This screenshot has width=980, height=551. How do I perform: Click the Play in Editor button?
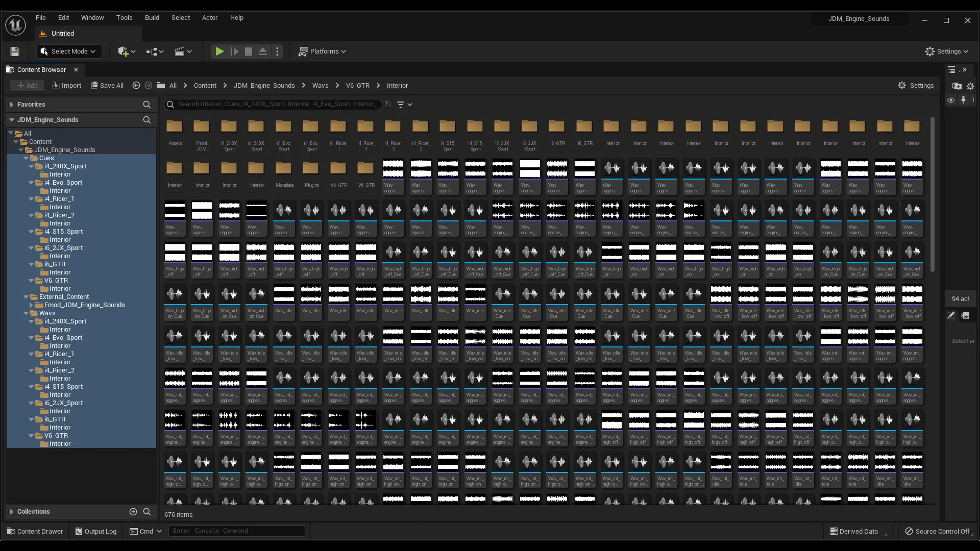coord(219,52)
